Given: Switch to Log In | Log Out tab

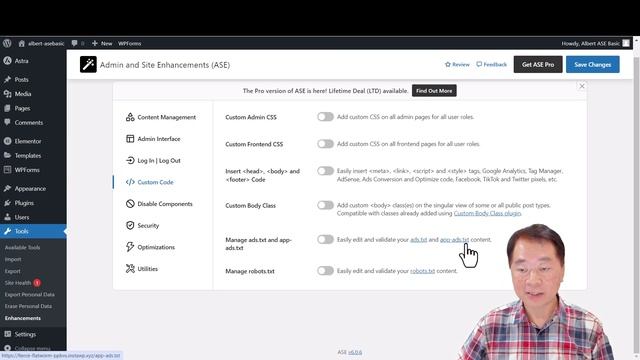Looking at the screenshot, I should (153, 160).
